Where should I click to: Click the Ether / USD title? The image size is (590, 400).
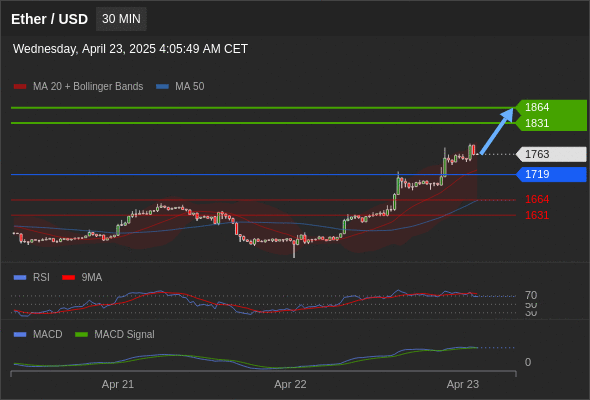[49, 19]
